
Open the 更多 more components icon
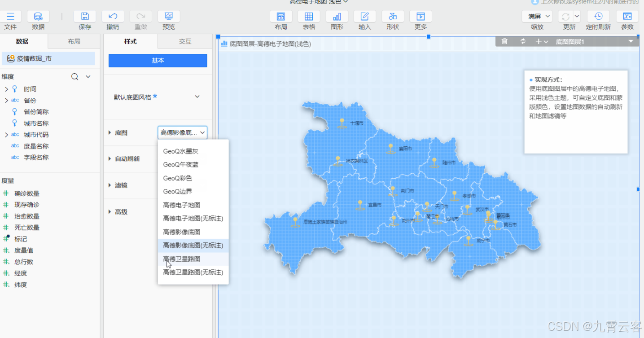tap(421, 17)
